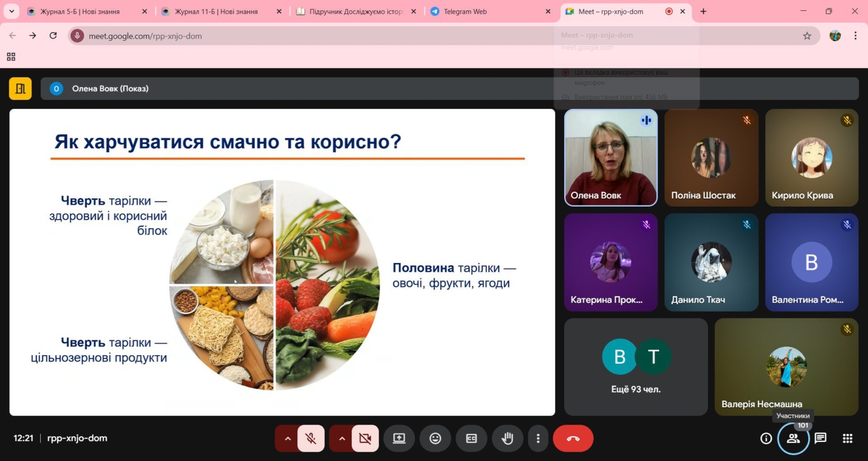Switch to Журнал 5-Б browser tab

[80, 11]
